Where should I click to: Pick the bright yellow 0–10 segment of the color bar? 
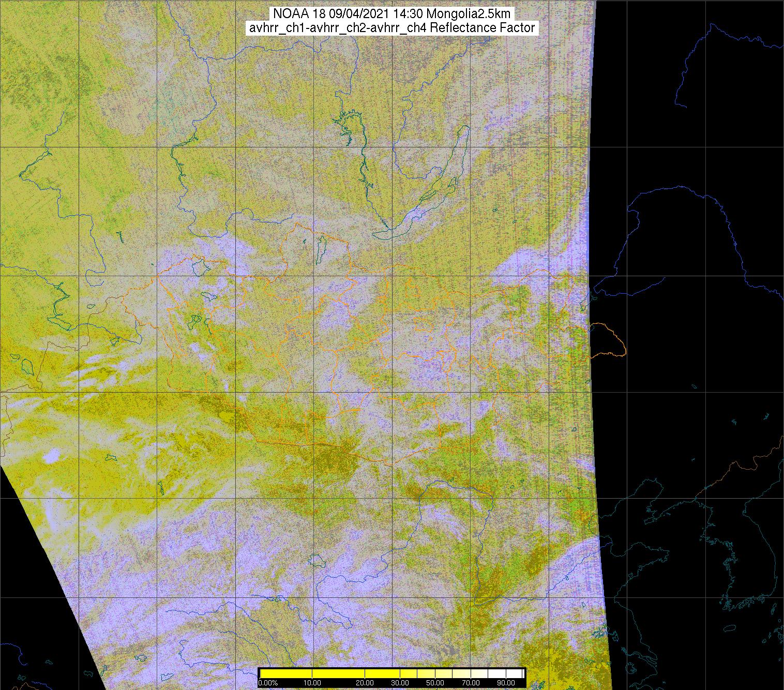coord(286,673)
